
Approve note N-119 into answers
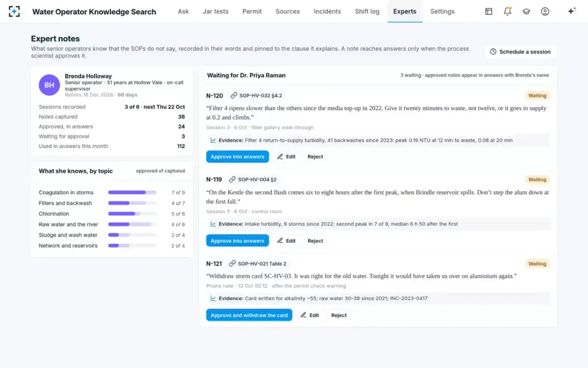coord(238,241)
